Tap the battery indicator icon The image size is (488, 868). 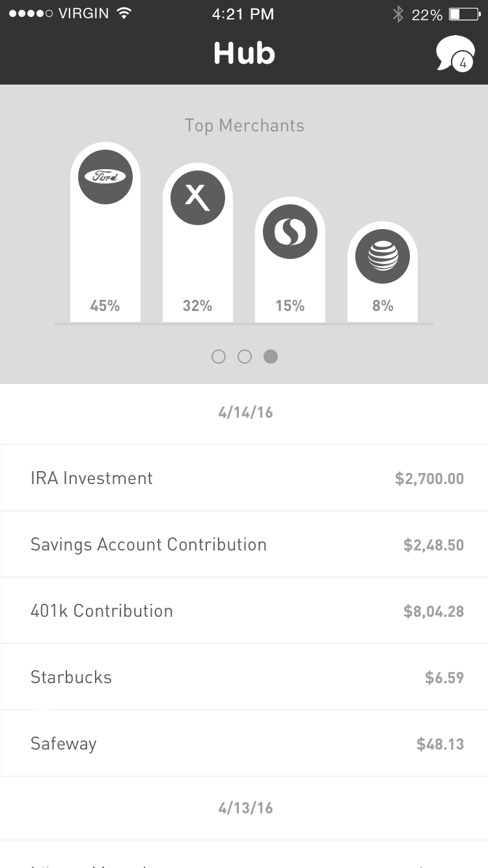pyautogui.click(x=464, y=14)
